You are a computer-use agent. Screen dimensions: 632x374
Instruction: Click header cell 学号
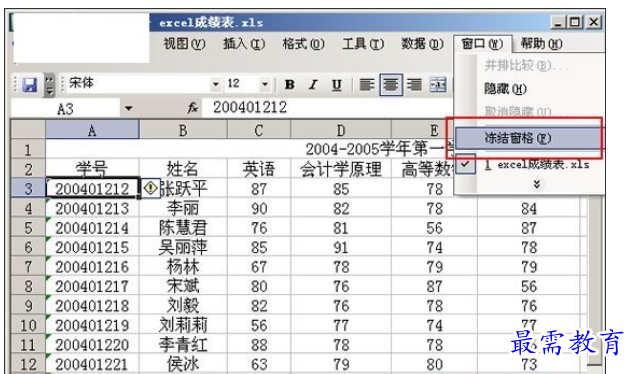point(92,169)
